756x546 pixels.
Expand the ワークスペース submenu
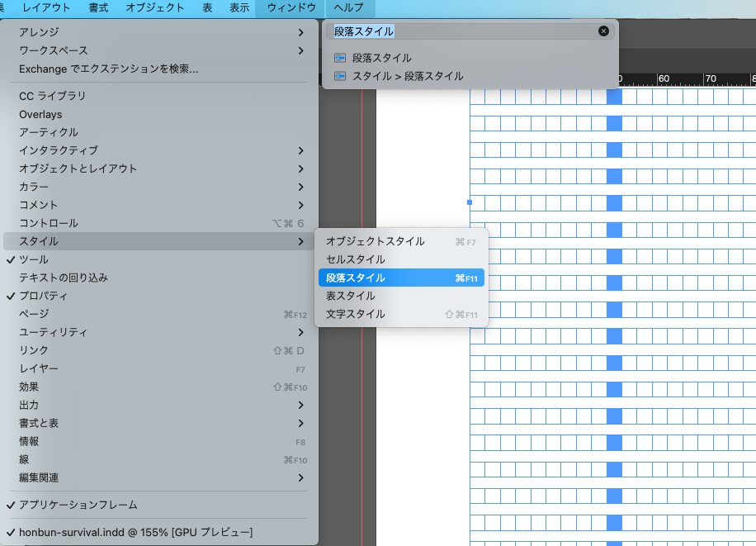(x=161, y=50)
